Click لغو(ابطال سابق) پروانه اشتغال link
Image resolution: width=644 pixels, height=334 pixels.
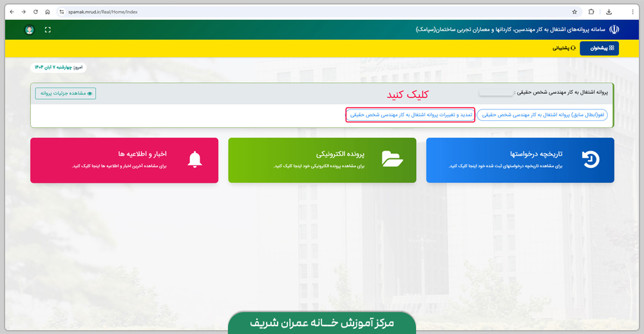click(x=542, y=115)
